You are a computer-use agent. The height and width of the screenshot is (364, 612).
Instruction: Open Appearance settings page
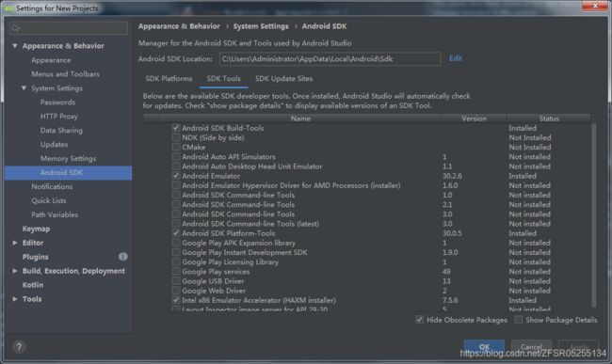[x=51, y=60]
